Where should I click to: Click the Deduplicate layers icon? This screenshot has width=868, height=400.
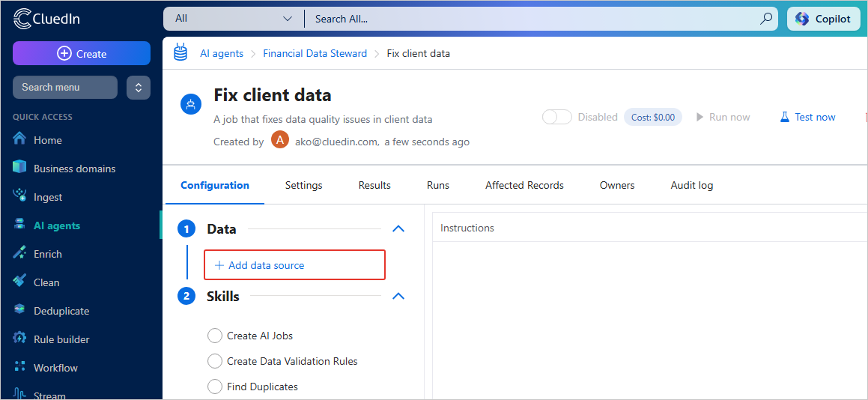(19, 309)
